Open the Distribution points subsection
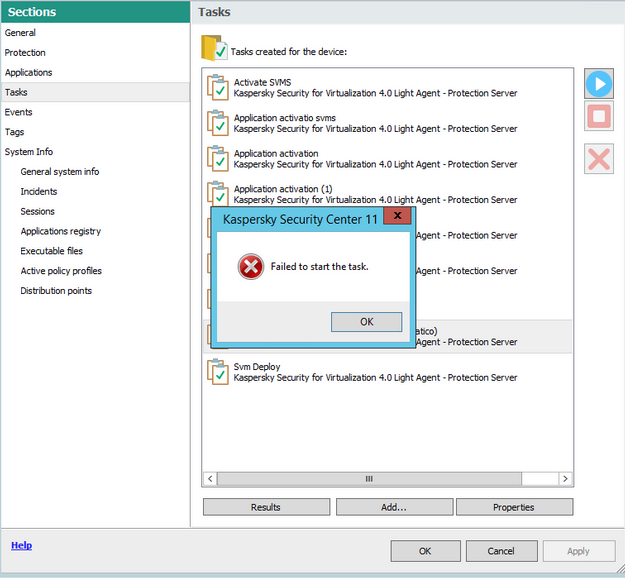This screenshot has width=625, height=578. tap(56, 291)
